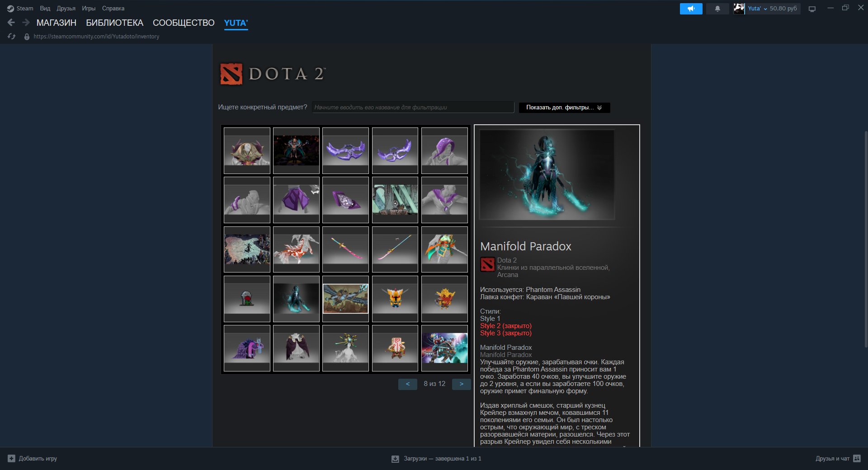Click the downloads tray icon

tap(395, 459)
